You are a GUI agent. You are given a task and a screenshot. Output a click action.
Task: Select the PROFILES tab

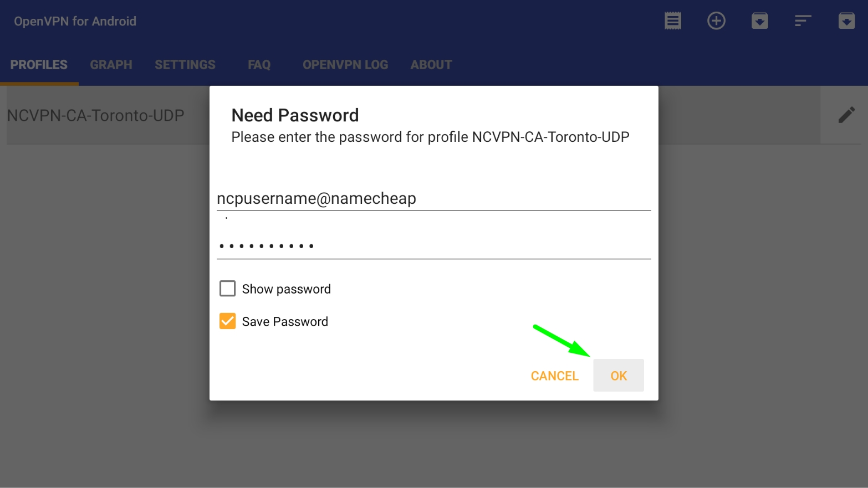pyautogui.click(x=39, y=65)
